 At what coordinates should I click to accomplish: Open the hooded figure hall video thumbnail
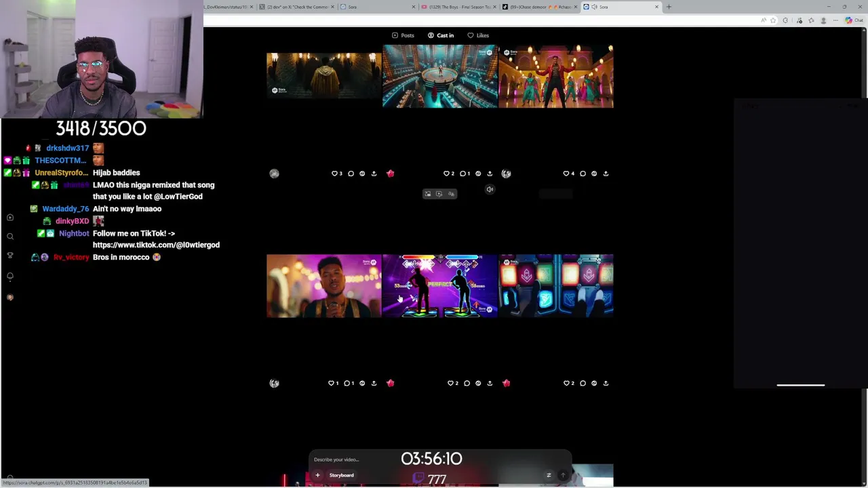324,77
